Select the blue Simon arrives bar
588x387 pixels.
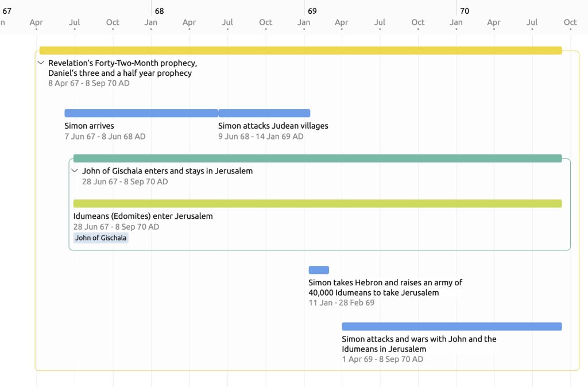[141, 113]
